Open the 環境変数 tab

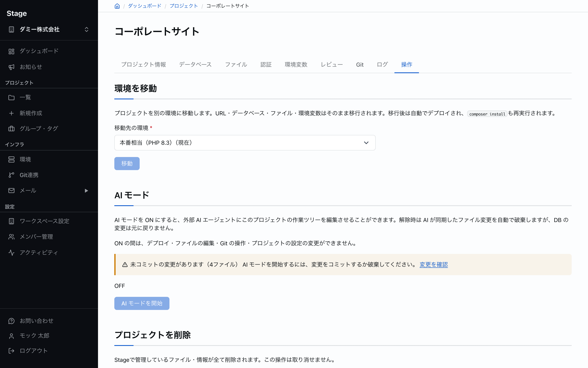pos(296,64)
